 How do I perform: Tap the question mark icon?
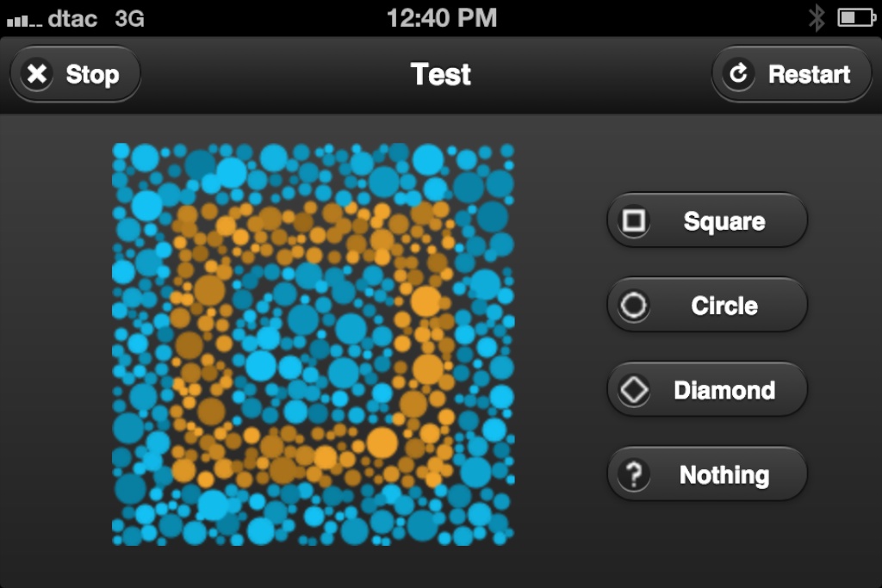(634, 474)
